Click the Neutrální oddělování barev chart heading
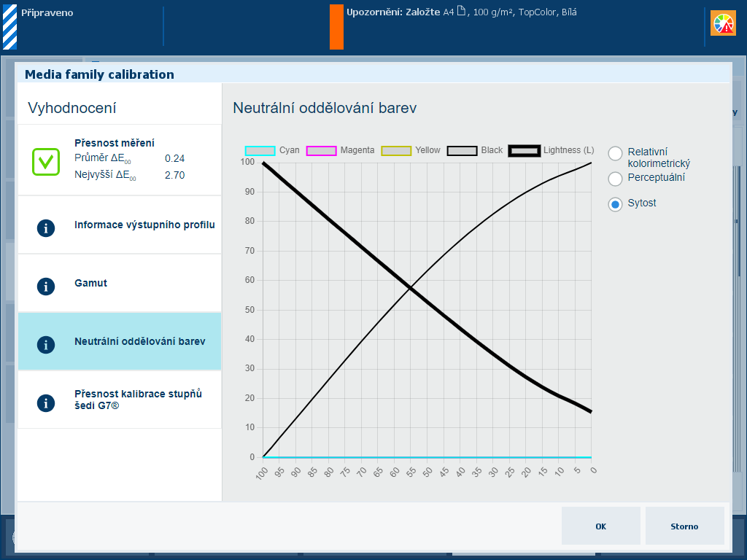This screenshot has width=747, height=560. [x=325, y=108]
